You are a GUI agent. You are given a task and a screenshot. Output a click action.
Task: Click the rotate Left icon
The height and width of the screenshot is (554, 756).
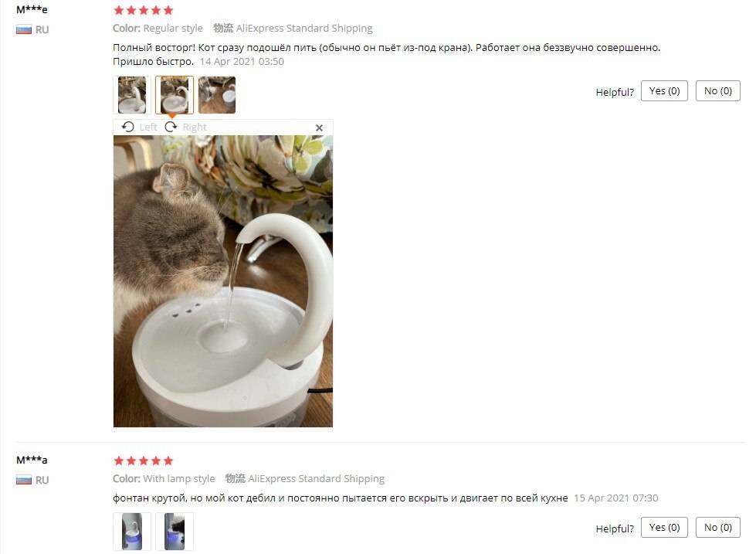point(127,127)
